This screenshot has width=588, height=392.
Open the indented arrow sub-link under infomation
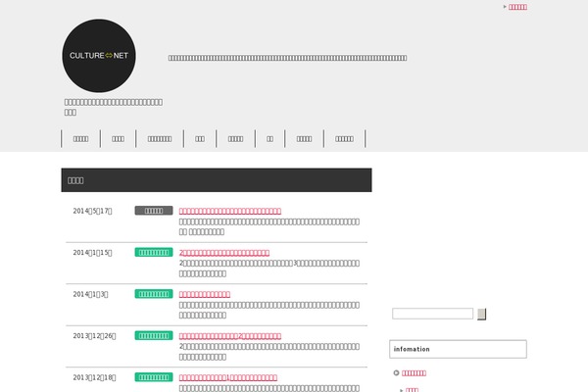(x=412, y=390)
